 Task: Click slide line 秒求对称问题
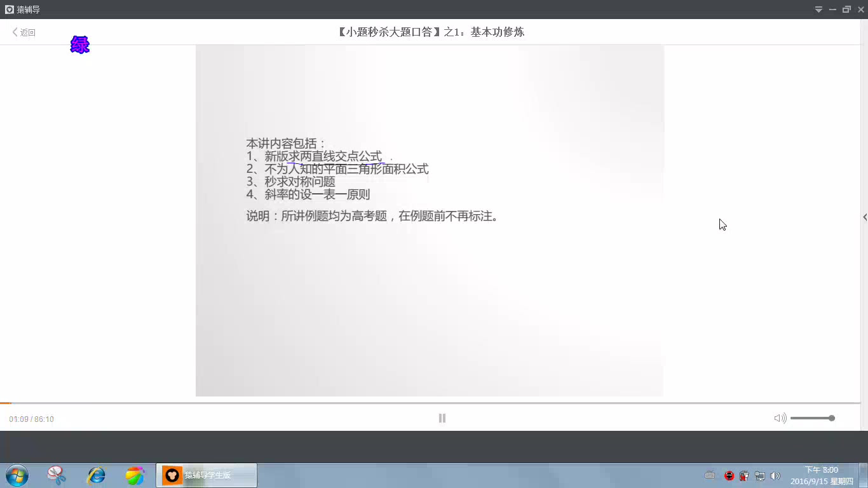(x=290, y=182)
